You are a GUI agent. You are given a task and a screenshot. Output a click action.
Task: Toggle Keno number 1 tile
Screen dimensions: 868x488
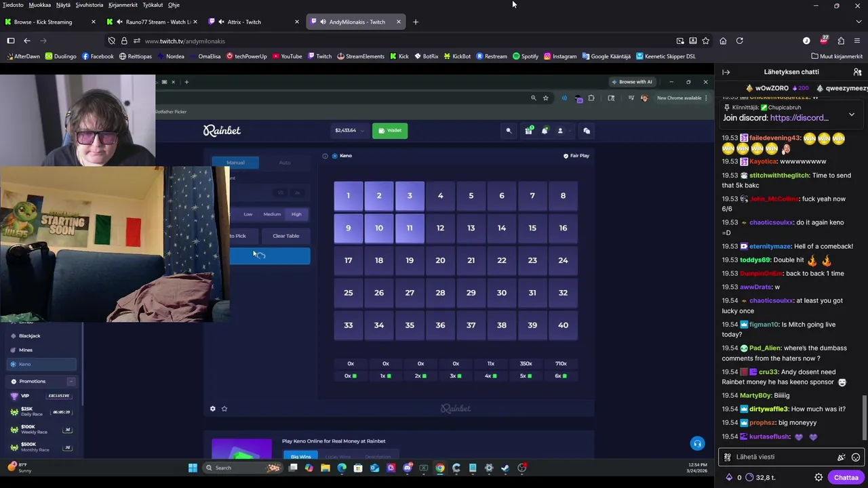point(348,196)
